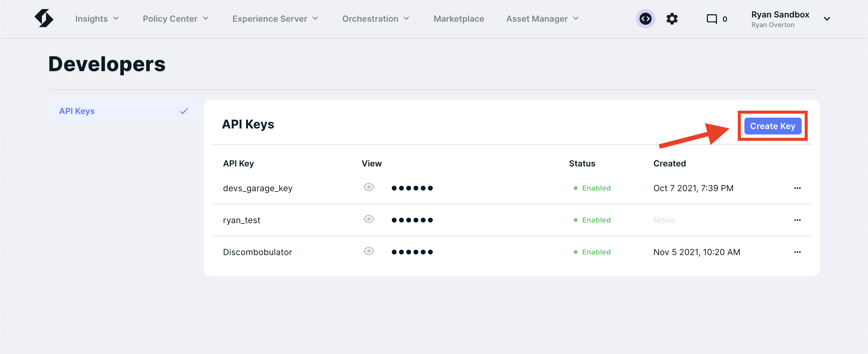Select API Keys in the sidebar

(x=77, y=111)
